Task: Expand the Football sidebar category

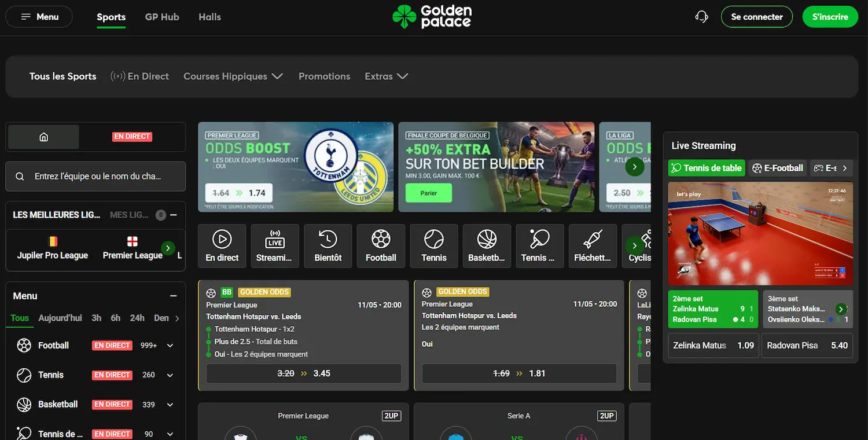Action: [x=170, y=346]
